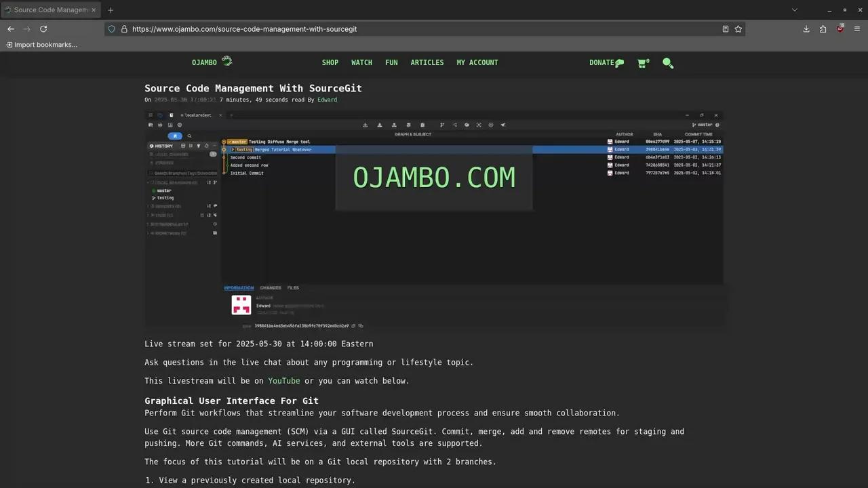Select the Pull icon in SourceGit toolbar
Screen dimensions: 868x488
click(x=379, y=125)
